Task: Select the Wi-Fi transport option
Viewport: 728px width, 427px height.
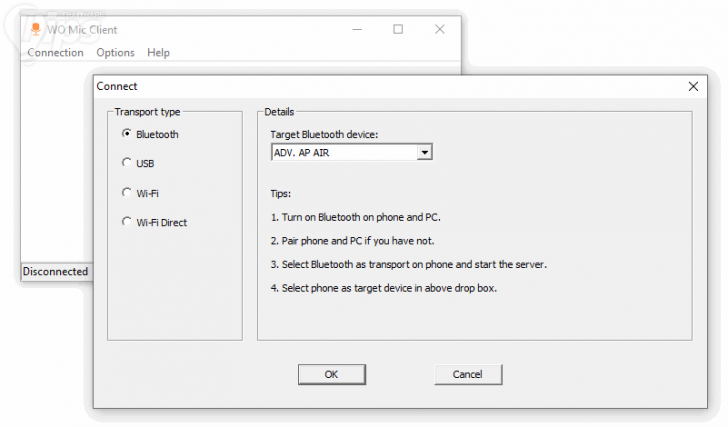Action: (126, 193)
